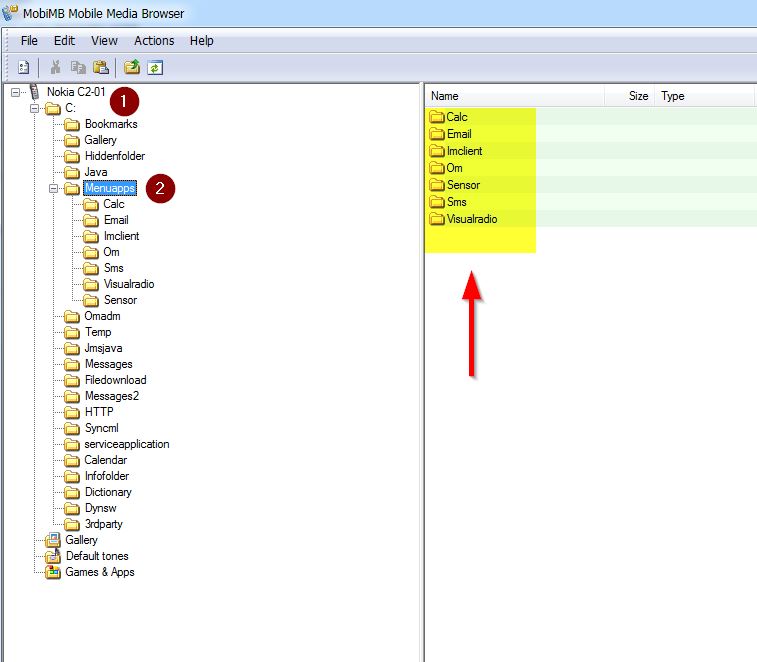Click the Up one folder toolbar icon
The image size is (757, 662).
pyautogui.click(x=132, y=68)
